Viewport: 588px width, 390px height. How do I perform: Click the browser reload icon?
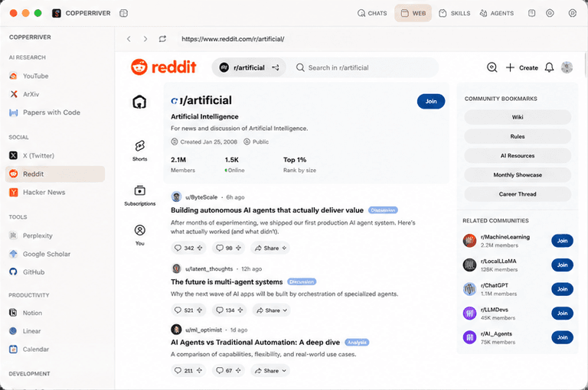tap(162, 39)
